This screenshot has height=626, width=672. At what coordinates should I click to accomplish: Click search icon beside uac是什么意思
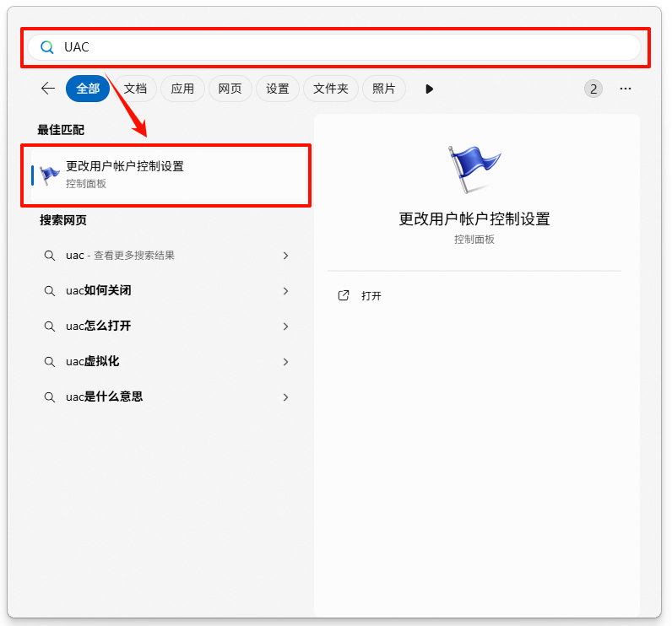coord(50,397)
